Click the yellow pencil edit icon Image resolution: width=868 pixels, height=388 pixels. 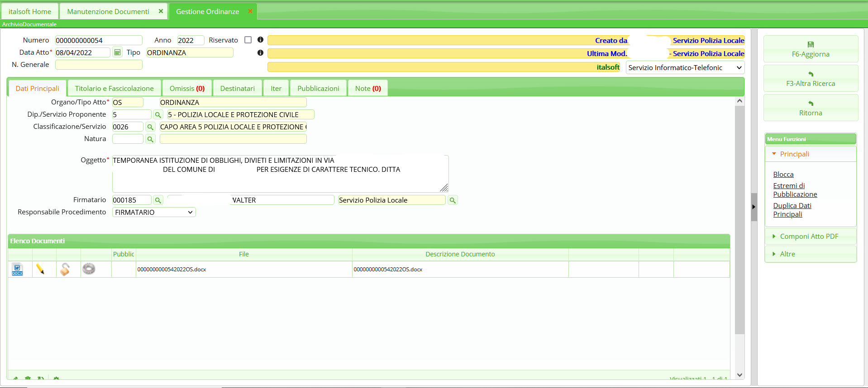pos(41,270)
